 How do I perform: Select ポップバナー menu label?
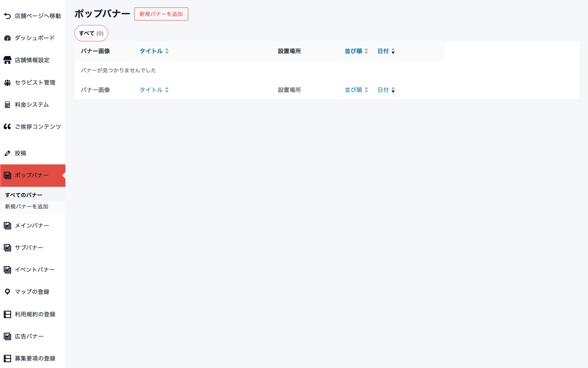click(x=32, y=175)
